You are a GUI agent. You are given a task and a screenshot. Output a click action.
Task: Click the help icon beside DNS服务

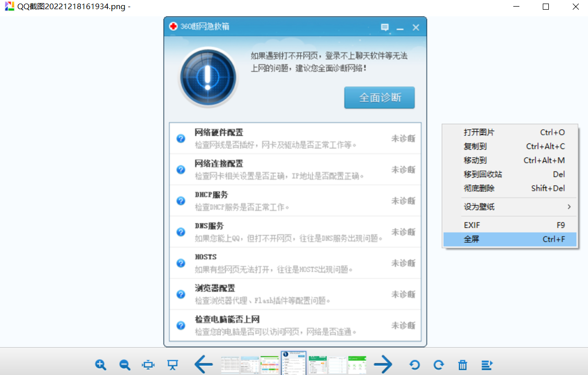tap(180, 232)
